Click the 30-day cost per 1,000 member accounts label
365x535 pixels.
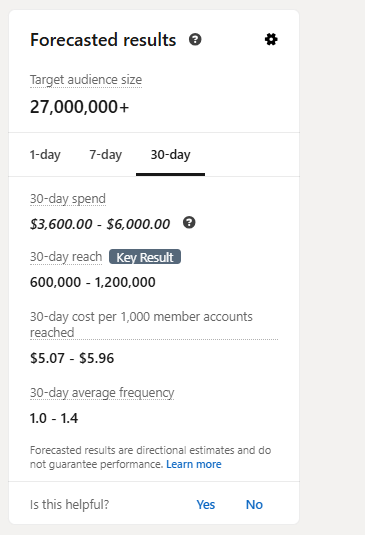[141, 324]
